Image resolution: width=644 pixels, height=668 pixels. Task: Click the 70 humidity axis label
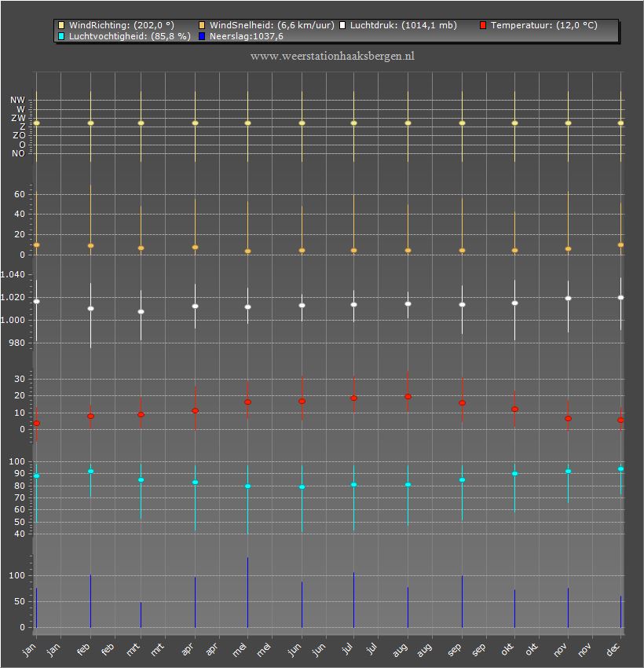tap(20, 497)
